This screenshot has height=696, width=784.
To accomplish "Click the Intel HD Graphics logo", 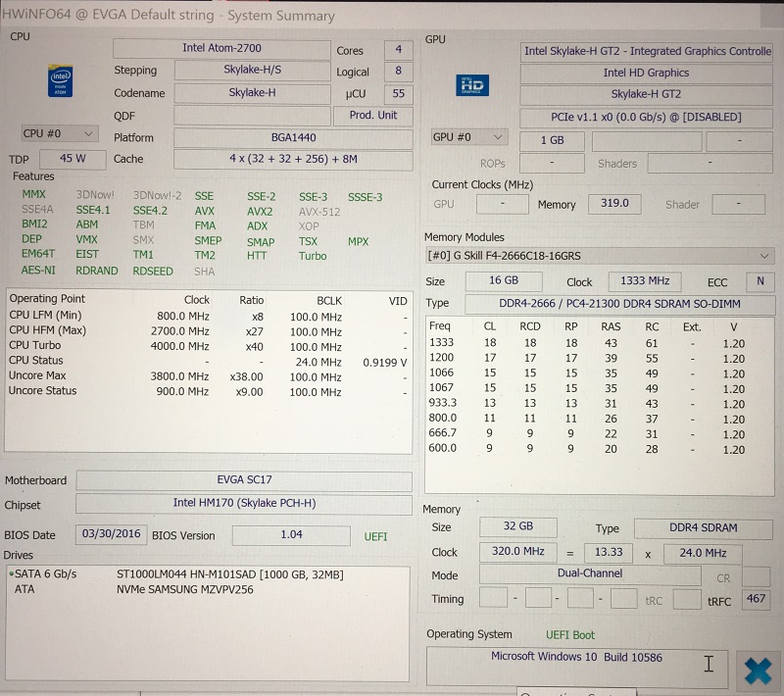I will point(473,84).
